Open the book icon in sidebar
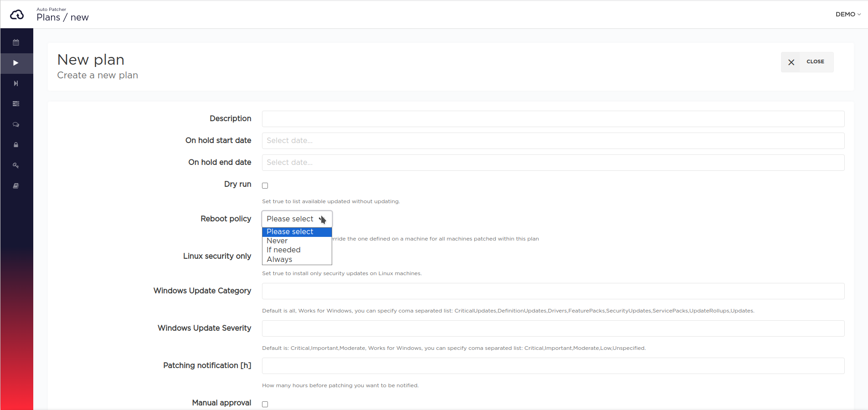The height and width of the screenshot is (410, 868). 16,186
